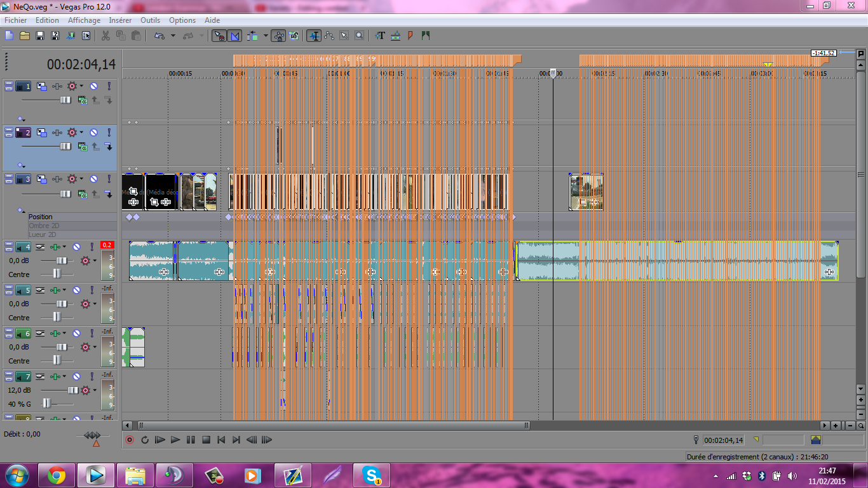Click Play From Start in transport
Image resolution: width=868 pixels, height=488 pixels.
click(x=160, y=440)
